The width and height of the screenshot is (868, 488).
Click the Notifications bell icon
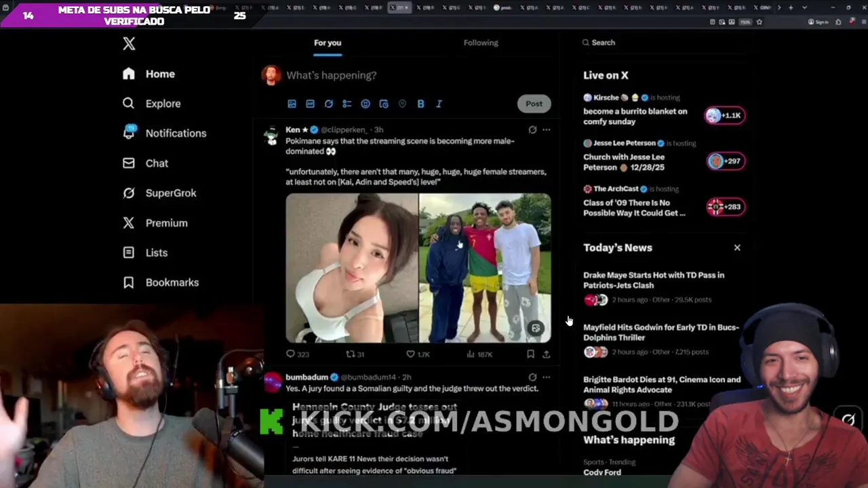(x=129, y=132)
